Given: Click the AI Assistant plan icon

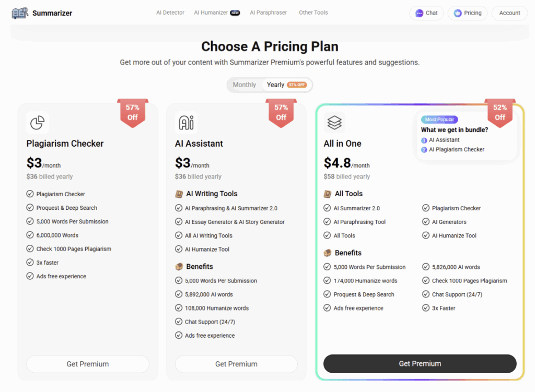Looking at the screenshot, I should click(186, 123).
